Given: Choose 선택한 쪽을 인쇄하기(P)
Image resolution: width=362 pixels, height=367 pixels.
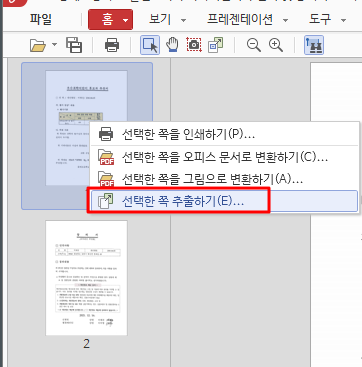Looking at the screenshot, I should [225, 134].
